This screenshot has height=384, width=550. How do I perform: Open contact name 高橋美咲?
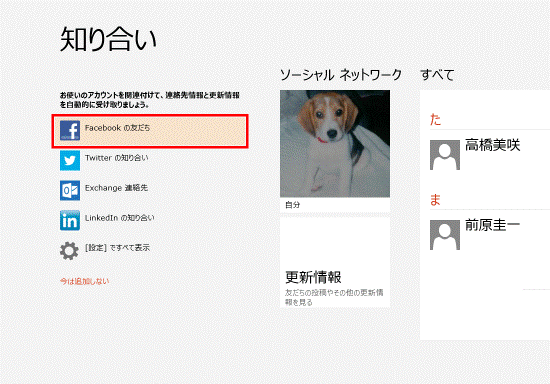pyautogui.click(x=492, y=145)
